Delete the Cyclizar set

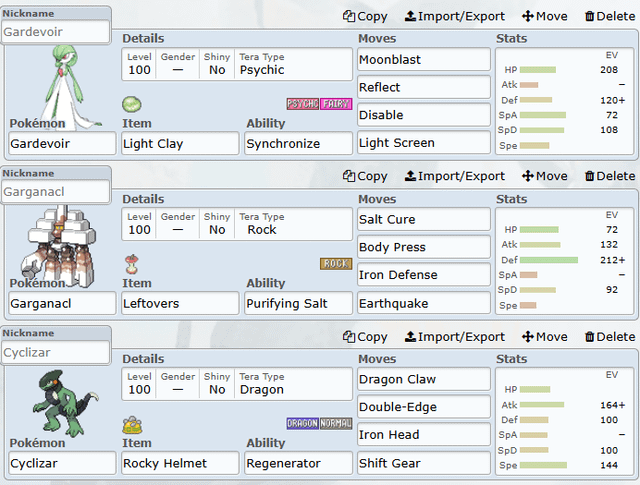coord(610,337)
